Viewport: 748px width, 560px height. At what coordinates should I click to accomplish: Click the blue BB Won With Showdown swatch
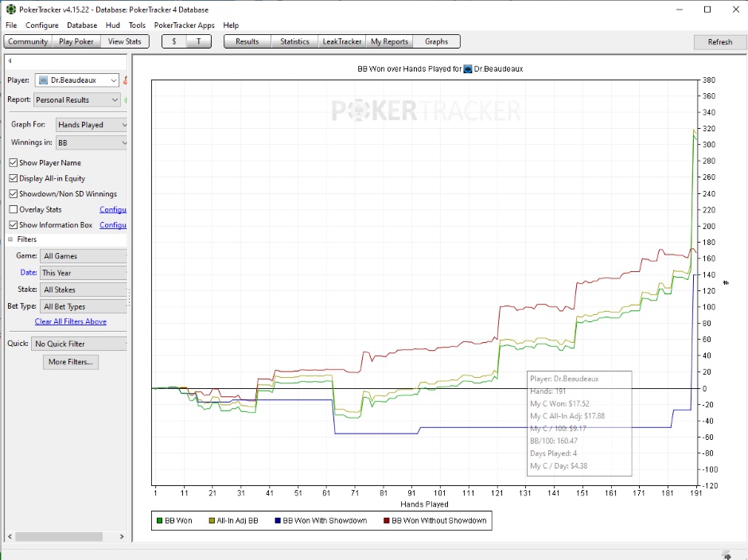coord(278,520)
